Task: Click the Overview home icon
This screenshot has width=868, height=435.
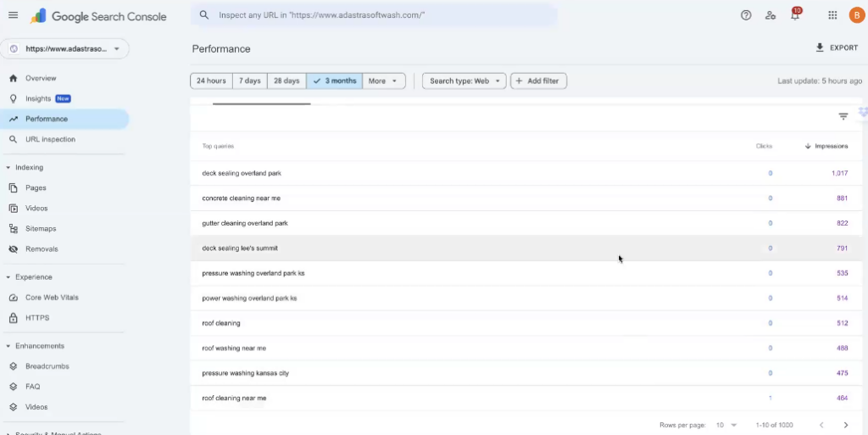Action: [14, 78]
